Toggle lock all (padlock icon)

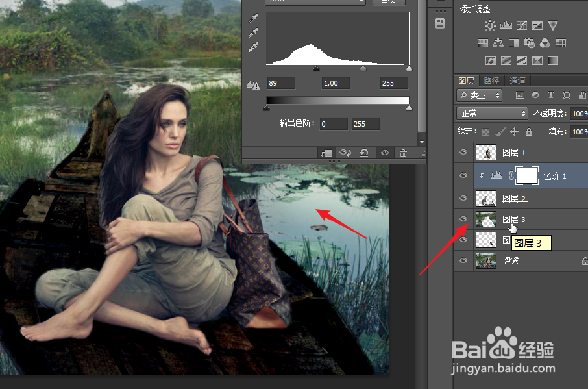pos(529,132)
